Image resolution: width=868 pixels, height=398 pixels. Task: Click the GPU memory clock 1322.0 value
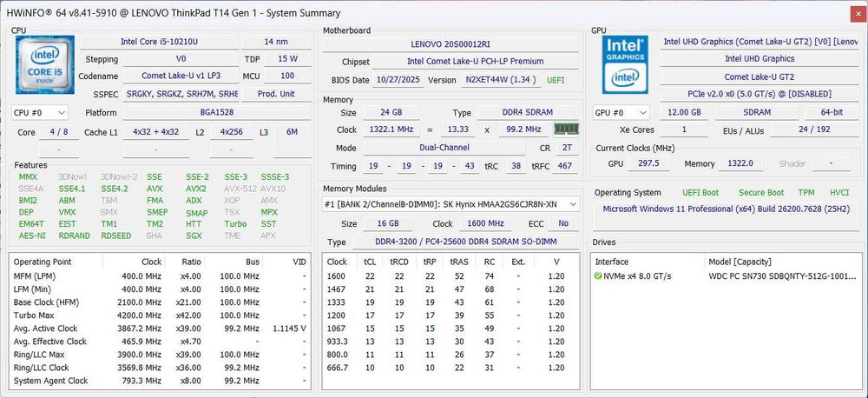pyautogui.click(x=742, y=164)
